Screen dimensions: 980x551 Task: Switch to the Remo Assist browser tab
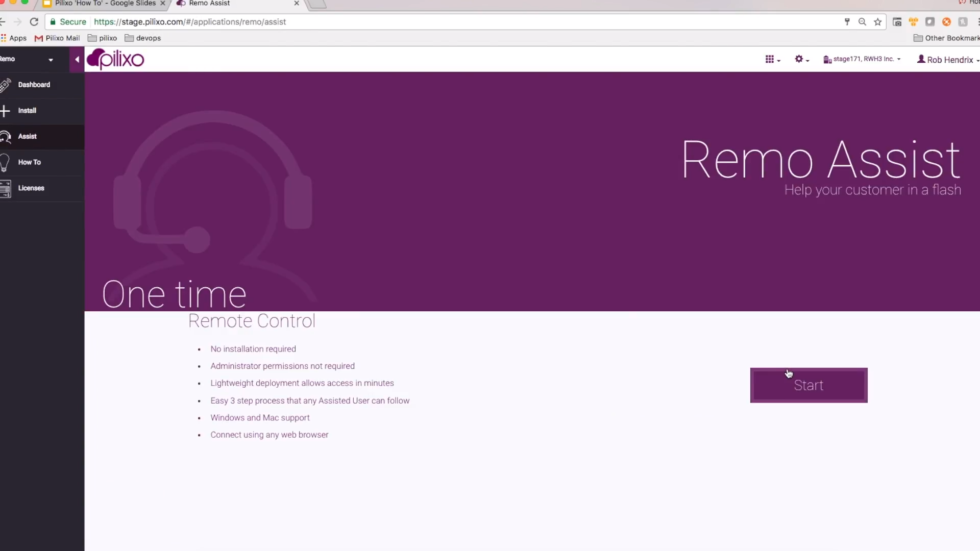tap(208, 3)
